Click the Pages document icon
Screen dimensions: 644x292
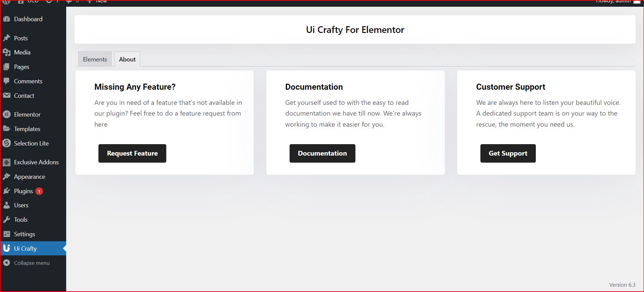tap(7, 67)
